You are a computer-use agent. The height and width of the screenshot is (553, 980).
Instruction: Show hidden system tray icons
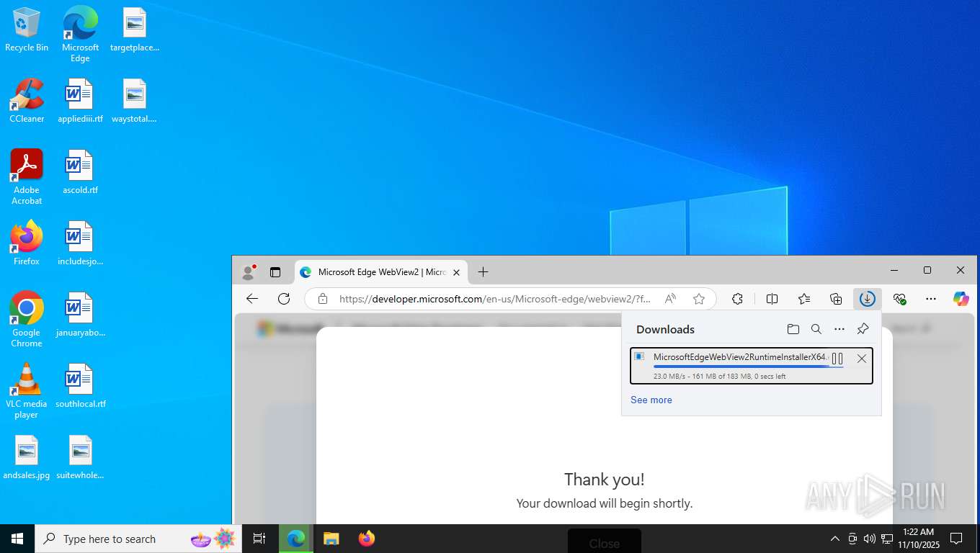click(834, 539)
